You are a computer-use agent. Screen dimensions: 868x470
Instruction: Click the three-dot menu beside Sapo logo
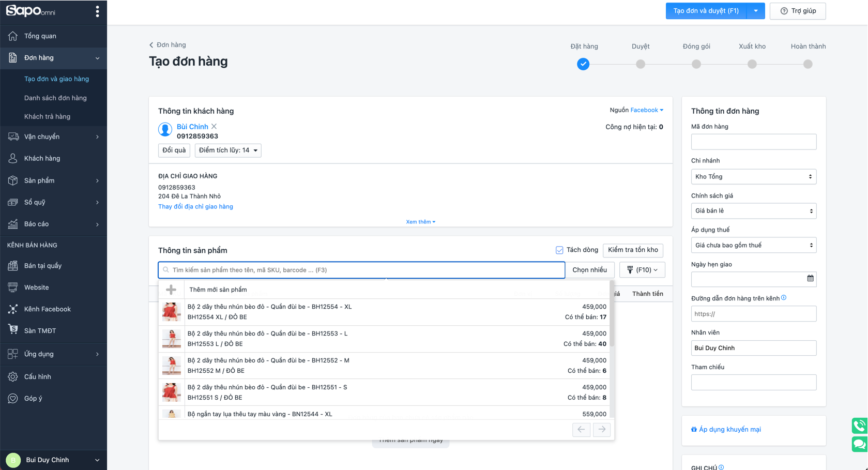97,11
